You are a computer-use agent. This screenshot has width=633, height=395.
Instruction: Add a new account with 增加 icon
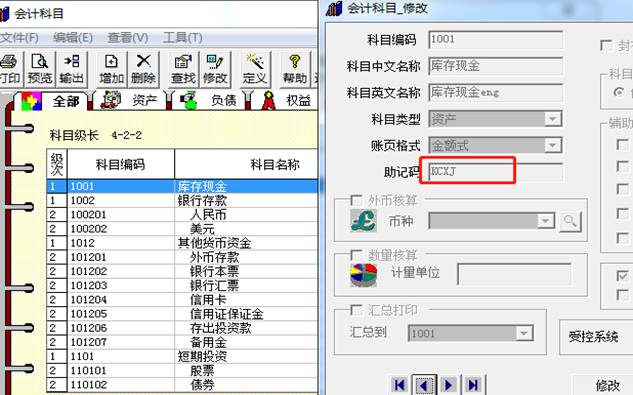(111, 69)
